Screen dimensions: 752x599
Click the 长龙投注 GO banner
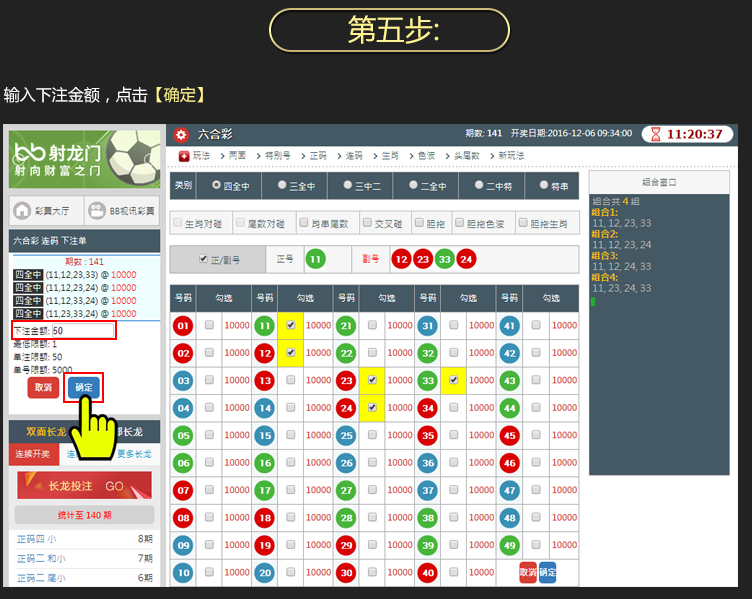(84, 485)
